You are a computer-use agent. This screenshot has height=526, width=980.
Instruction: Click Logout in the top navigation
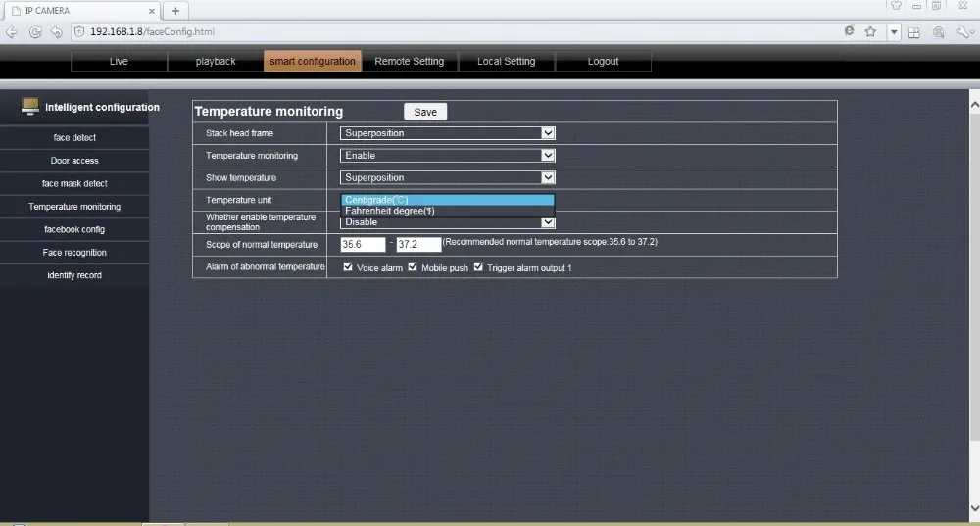[x=603, y=62]
